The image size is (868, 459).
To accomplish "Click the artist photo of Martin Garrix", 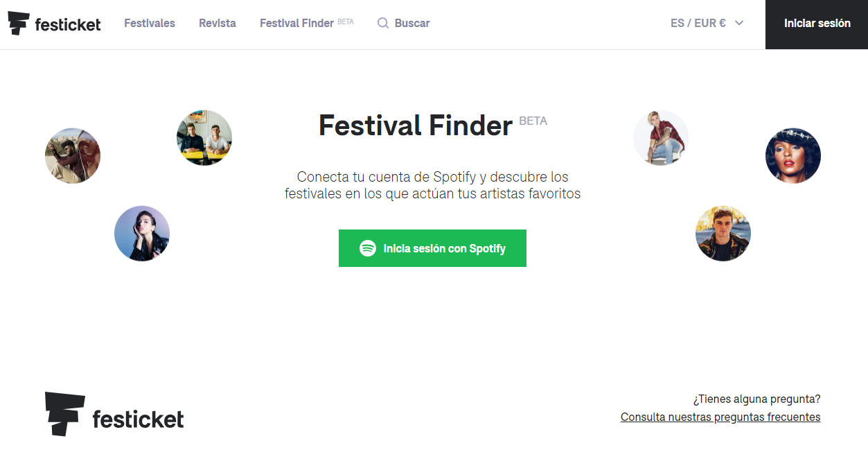I will 723,233.
